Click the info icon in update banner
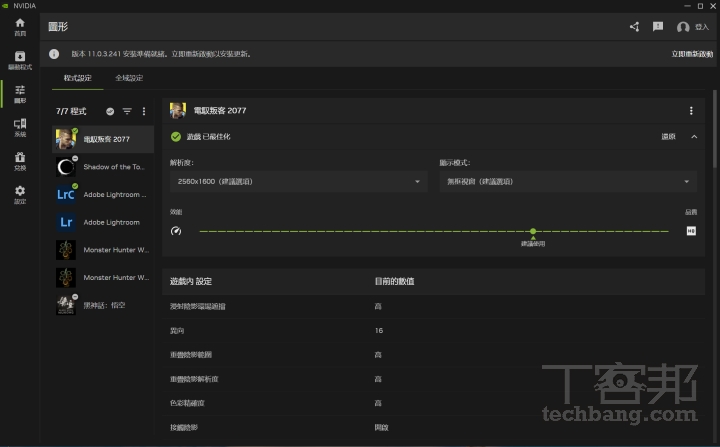The width and height of the screenshot is (720, 447). 54,54
